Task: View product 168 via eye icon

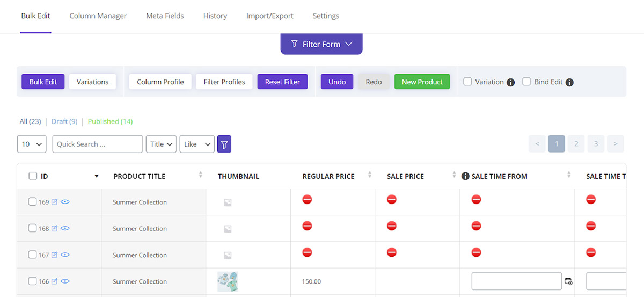Action: [x=65, y=229]
